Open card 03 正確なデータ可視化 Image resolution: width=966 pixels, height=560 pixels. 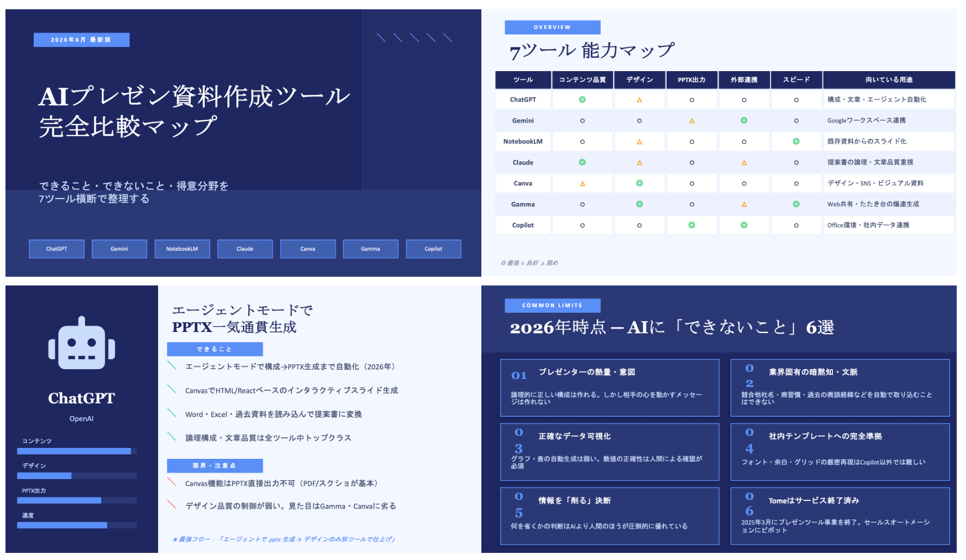(x=609, y=452)
